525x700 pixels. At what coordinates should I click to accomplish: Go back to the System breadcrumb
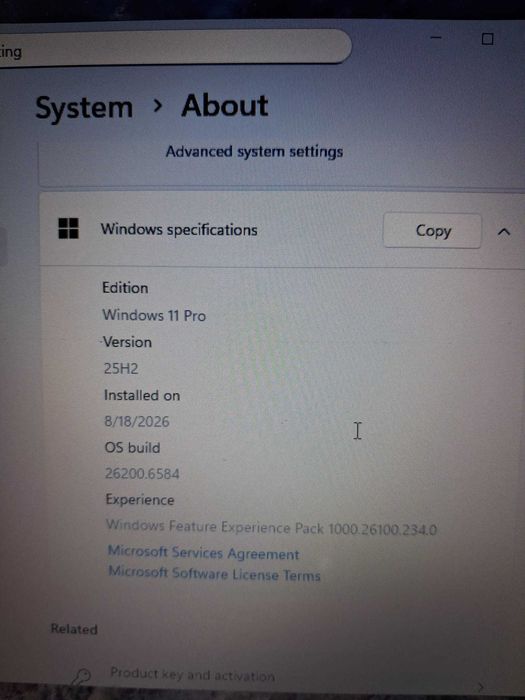pos(84,108)
